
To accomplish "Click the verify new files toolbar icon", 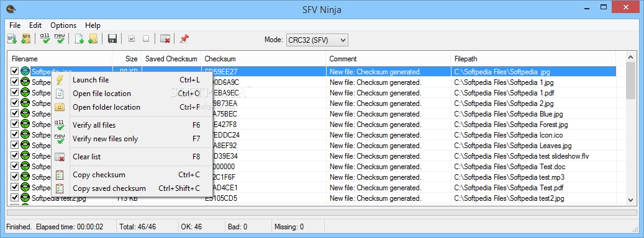I will 60,39.
